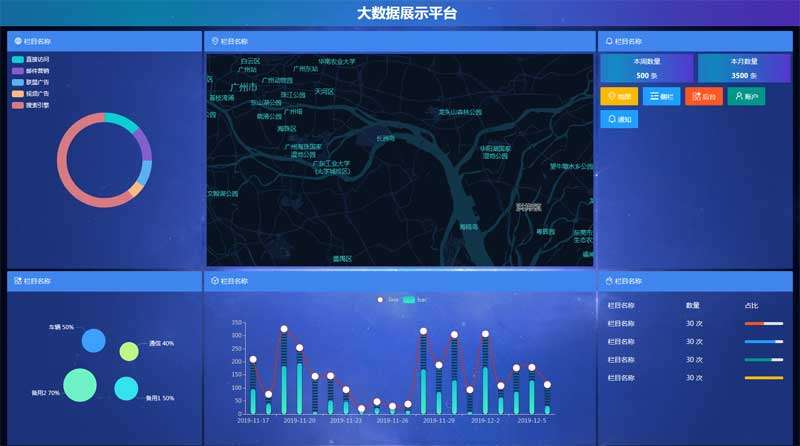Click the blue 侧栏 sidebar button
The image size is (800, 446).
pyautogui.click(x=661, y=96)
